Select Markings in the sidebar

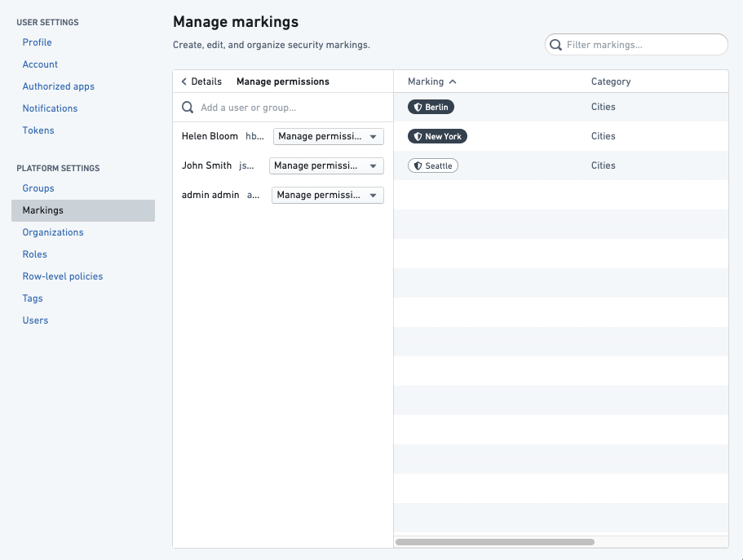[83, 210]
